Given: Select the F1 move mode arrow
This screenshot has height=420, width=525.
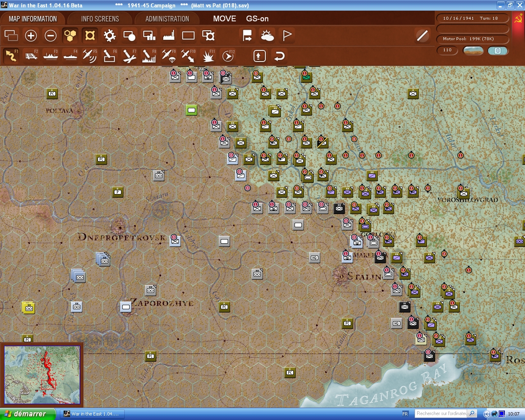Looking at the screenshot, I should coord(11,56).
